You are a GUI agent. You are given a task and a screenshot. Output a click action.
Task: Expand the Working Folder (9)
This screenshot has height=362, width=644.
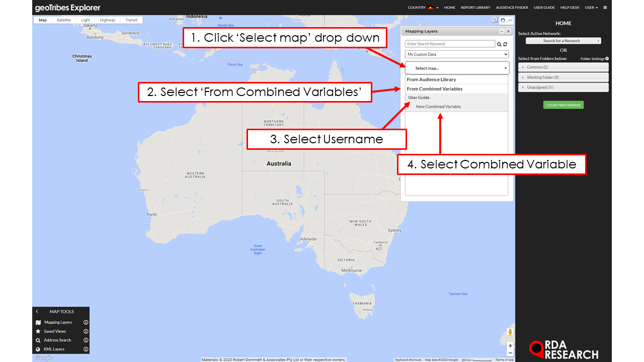point(563,77)
